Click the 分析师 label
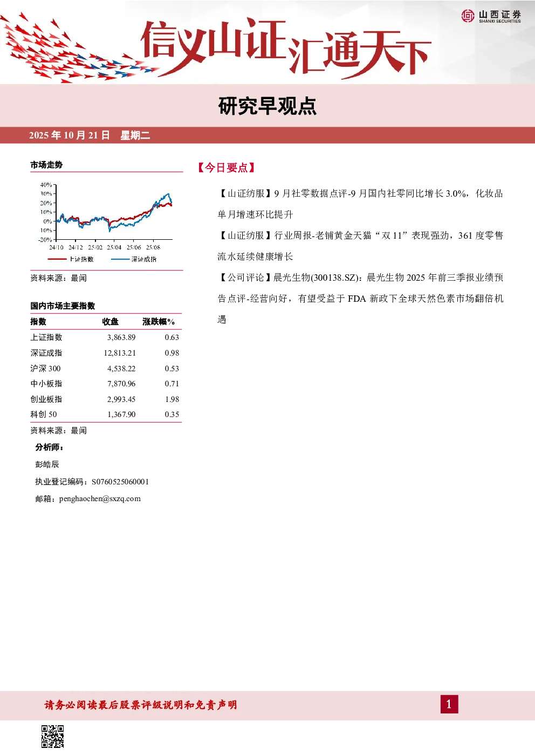This screenshot has width=535, height=756. [x=50, y=447]
